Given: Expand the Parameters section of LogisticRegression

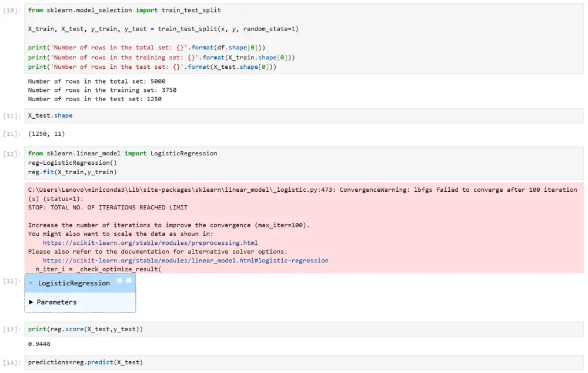Looking at the screenshot, I should pos(56,302).
